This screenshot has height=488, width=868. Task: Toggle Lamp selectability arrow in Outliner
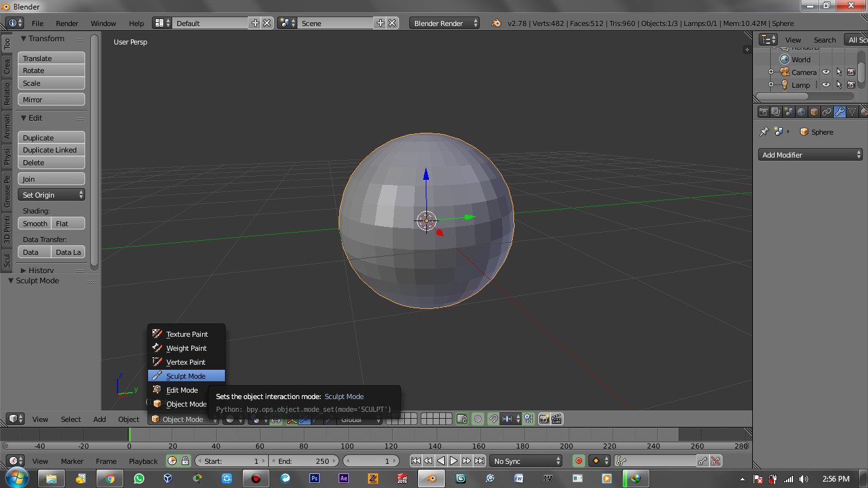coord(839,85)
